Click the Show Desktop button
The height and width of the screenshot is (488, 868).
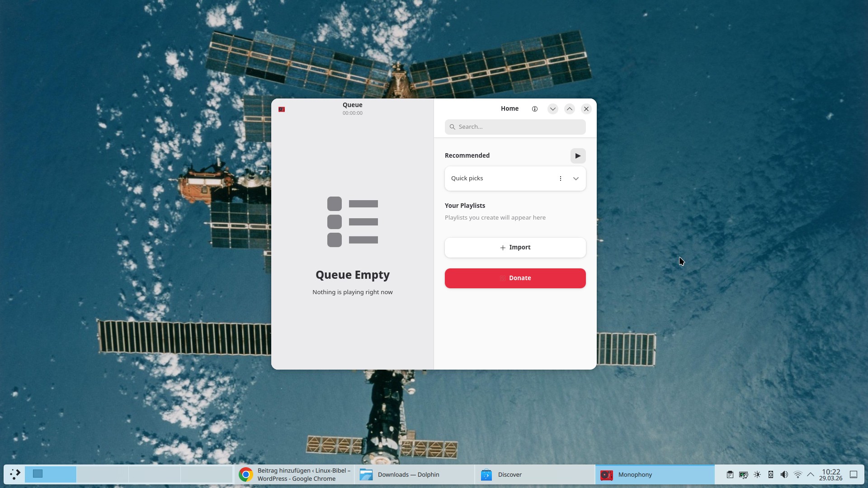pos(854,474)
